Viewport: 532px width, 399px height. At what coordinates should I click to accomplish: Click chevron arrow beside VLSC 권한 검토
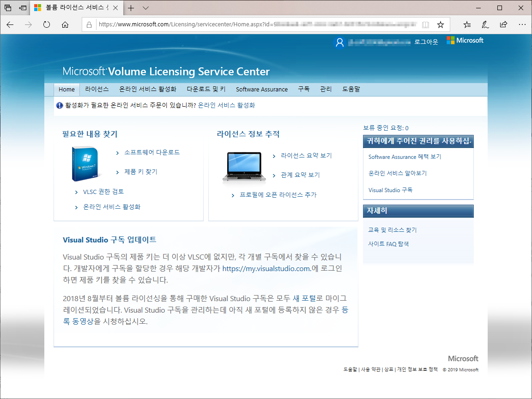76,193
